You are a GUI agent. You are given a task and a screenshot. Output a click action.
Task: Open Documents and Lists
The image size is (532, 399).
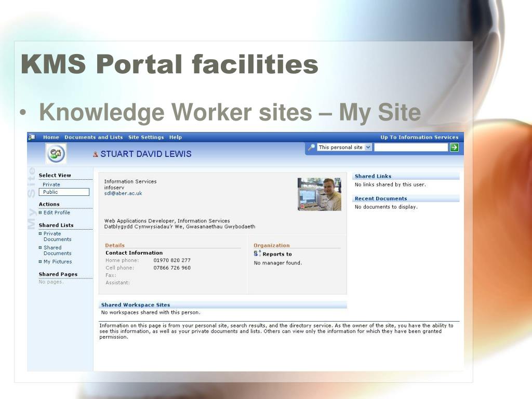coord(94,137)
